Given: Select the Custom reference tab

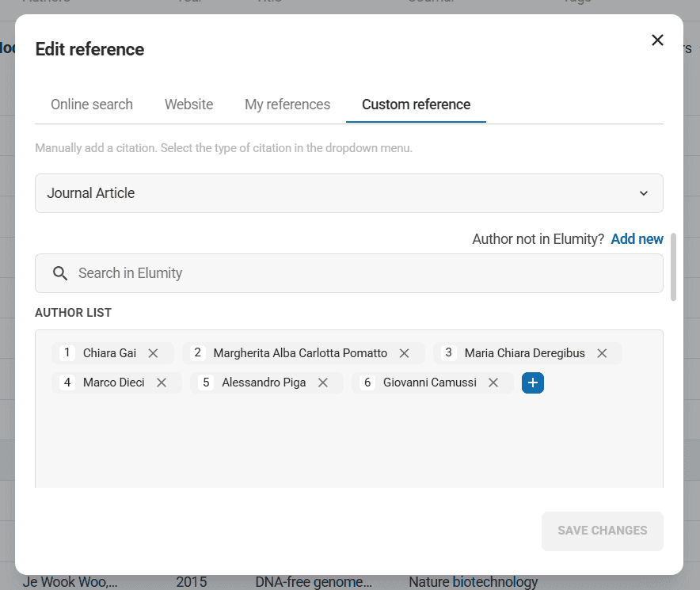Looking at the screenshot, I should pos(416,105).
